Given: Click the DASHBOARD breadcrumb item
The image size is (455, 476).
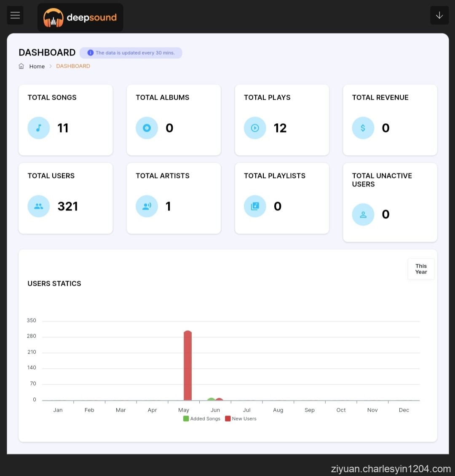Looking at the screenshot, I should click(73, 66).
